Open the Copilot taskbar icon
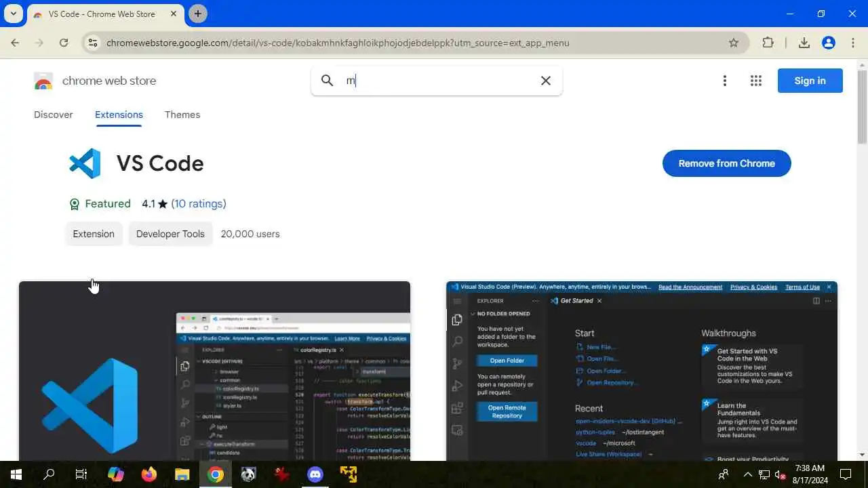 [x=116, y=474]
